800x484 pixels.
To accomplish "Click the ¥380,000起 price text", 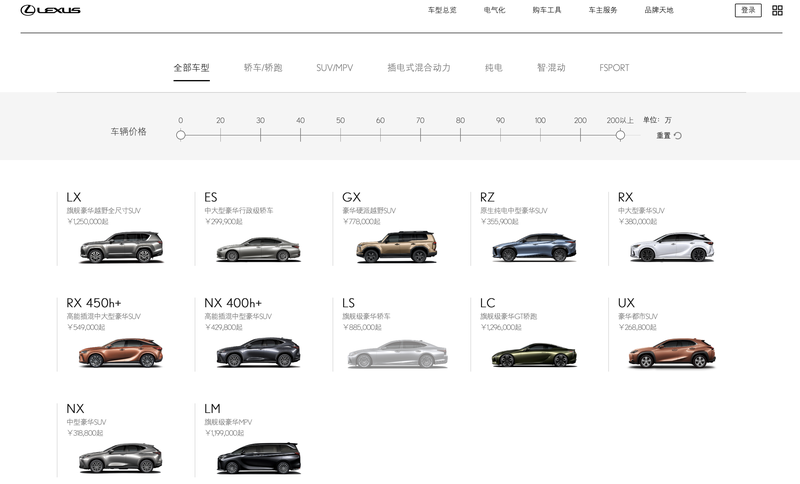I will click(638, 222).
